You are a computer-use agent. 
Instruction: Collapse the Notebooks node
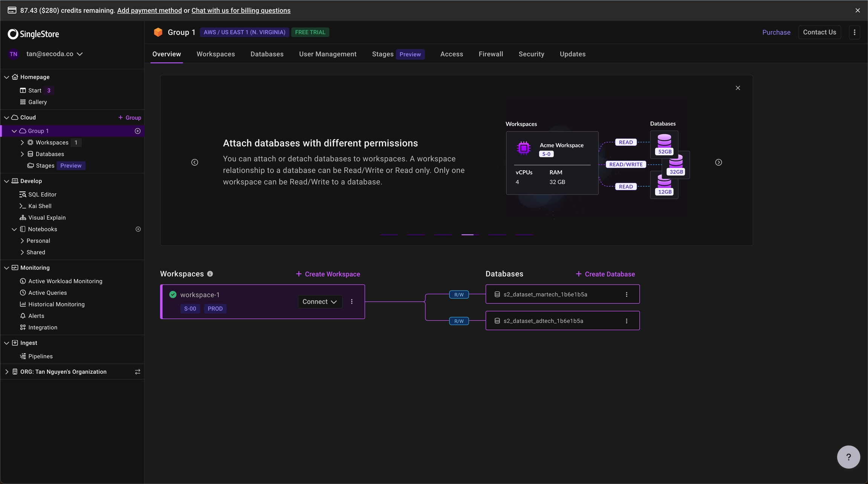click(x=14, y=229)
